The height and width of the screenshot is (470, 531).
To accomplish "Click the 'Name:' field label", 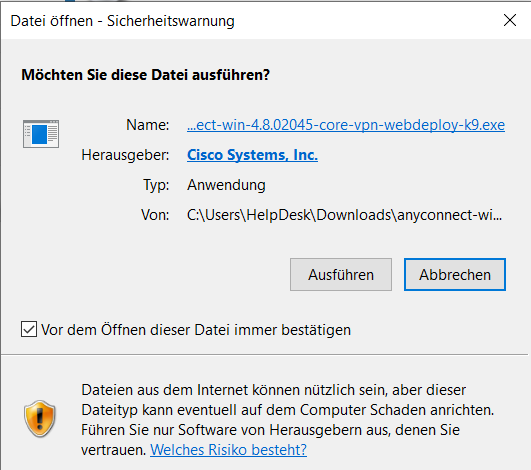I will (x=148, y=125).
